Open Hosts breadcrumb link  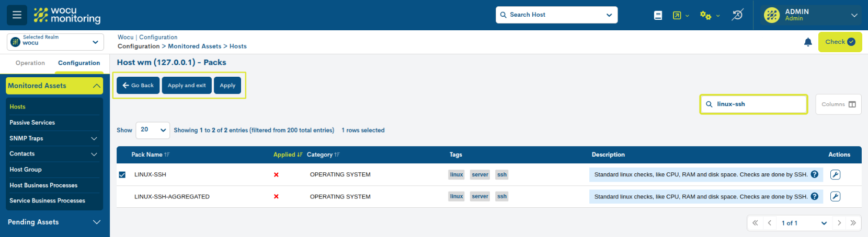pyautogui.click(x=238, y=46)
